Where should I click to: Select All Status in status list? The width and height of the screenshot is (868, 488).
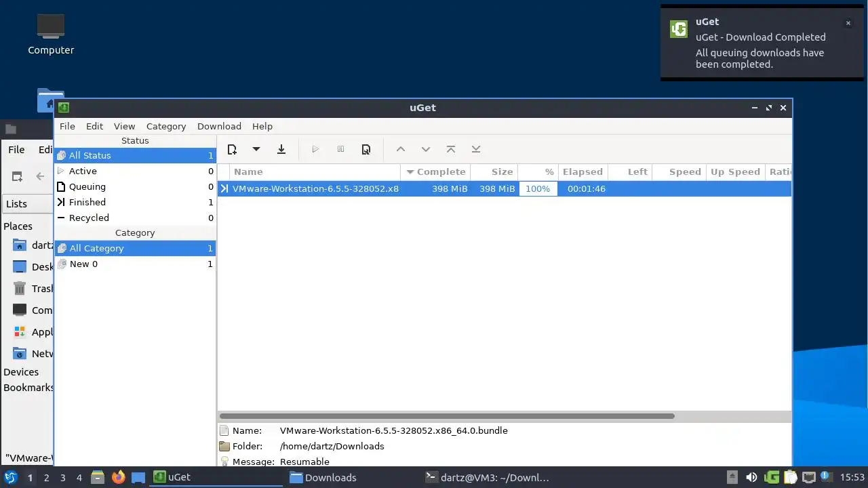click(x=135, y=155)
